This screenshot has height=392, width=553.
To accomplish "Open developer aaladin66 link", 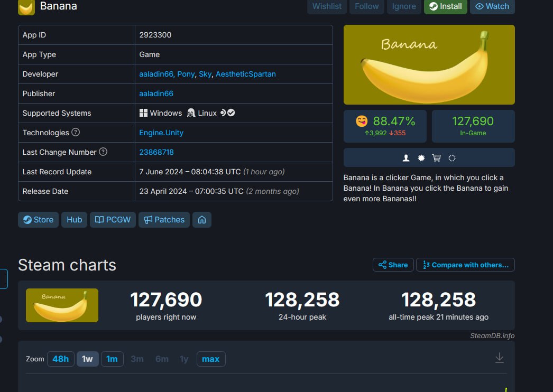I will (156, 74).
